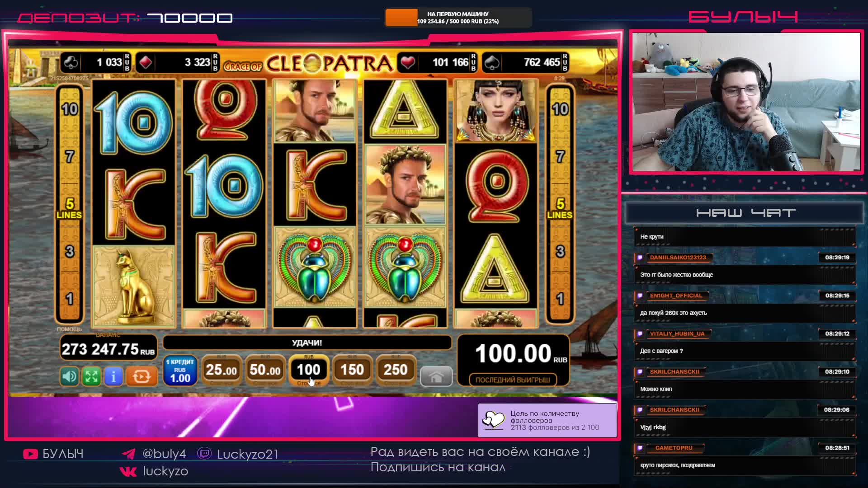Spin with the 50.00 bet button
Screen dimensions: 868x488
click(x=265, y=370)
